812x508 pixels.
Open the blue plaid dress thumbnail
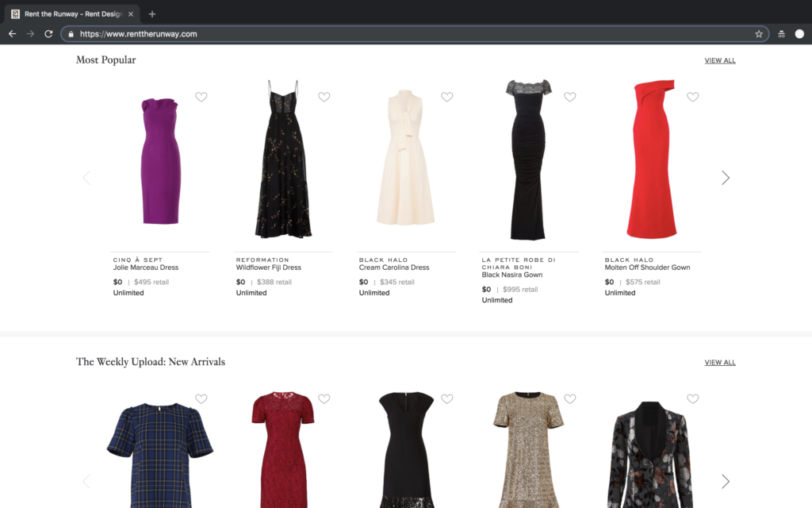159,455
